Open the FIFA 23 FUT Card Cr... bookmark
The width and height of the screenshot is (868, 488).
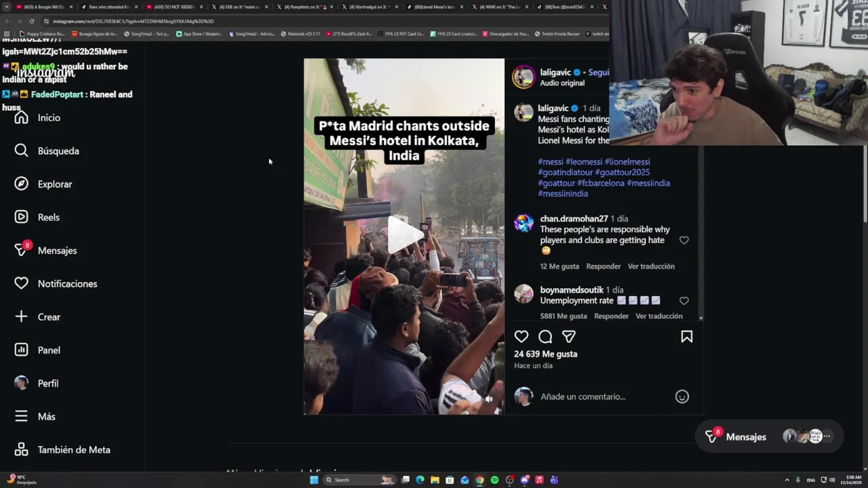[x=401, y=34]
